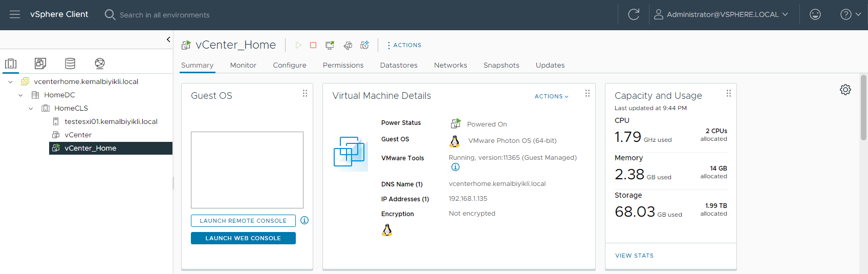
Task: Take snapshot toolbar icon
Action: (365, 45)
